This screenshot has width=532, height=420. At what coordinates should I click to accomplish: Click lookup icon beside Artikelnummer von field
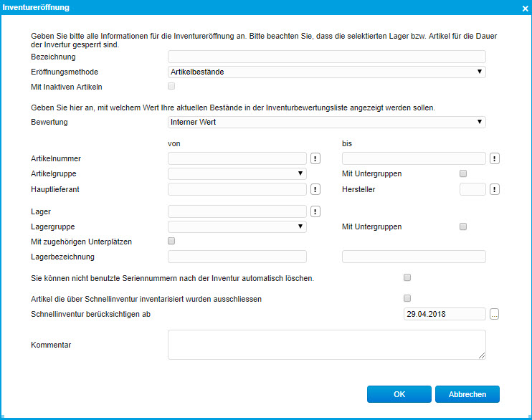point(315,159)
